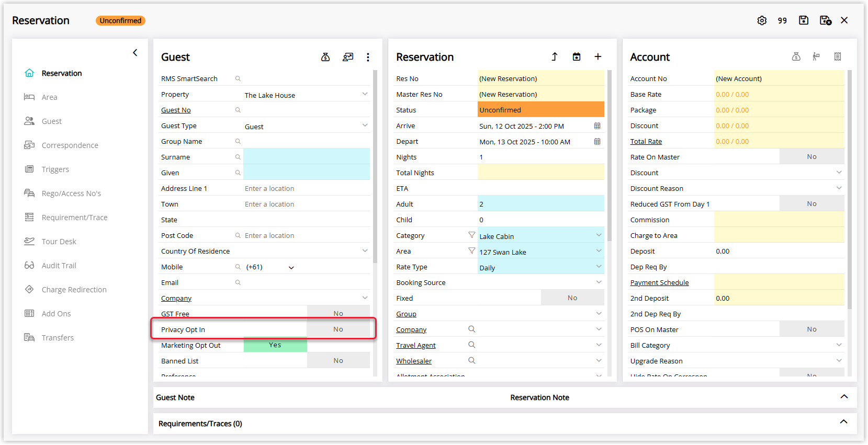Open the settings gear in header

tap(762, 20)
